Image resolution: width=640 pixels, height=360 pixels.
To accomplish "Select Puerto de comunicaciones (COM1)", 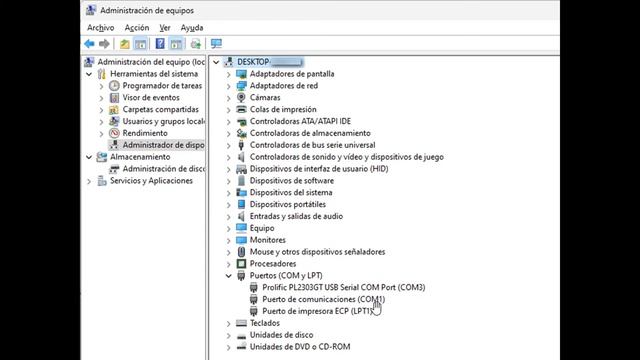I will (324, 299).
